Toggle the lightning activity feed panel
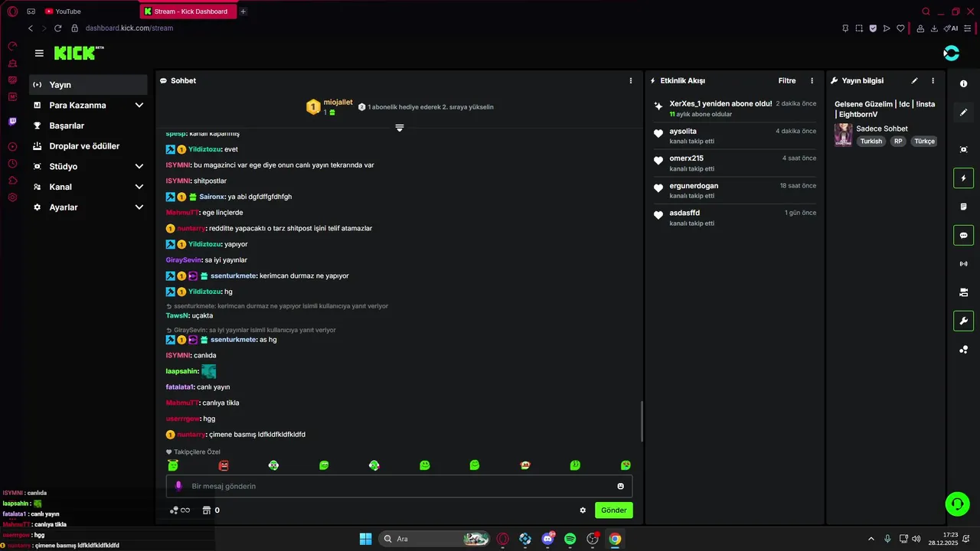The height and width of the screenshot is (551, 980). 963,178
